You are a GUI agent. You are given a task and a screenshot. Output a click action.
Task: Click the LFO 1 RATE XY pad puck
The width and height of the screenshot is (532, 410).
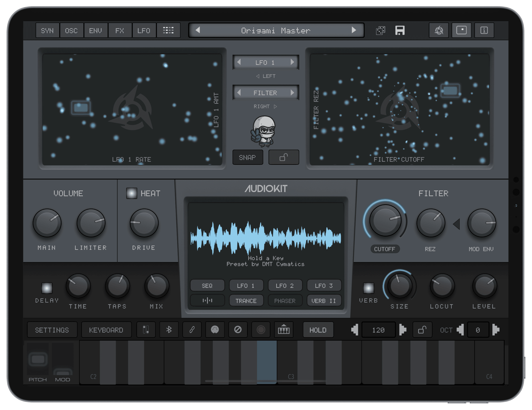[81, 108]
